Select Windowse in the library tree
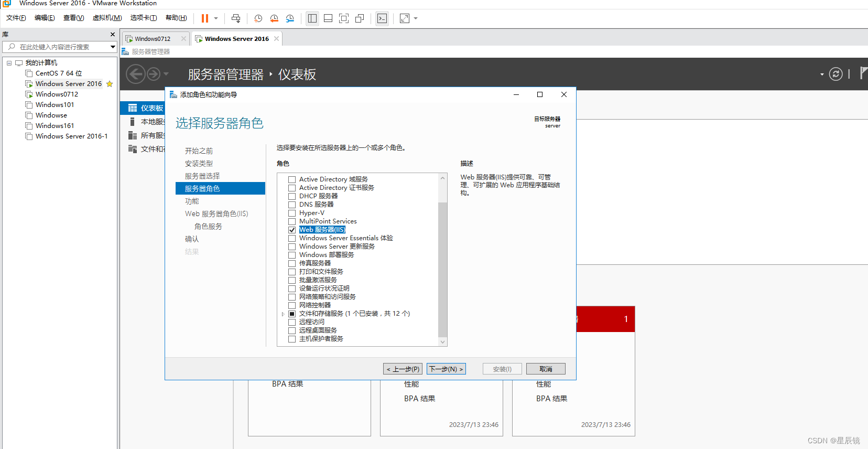This screenshot has width=868, height=449. (51, 115)
